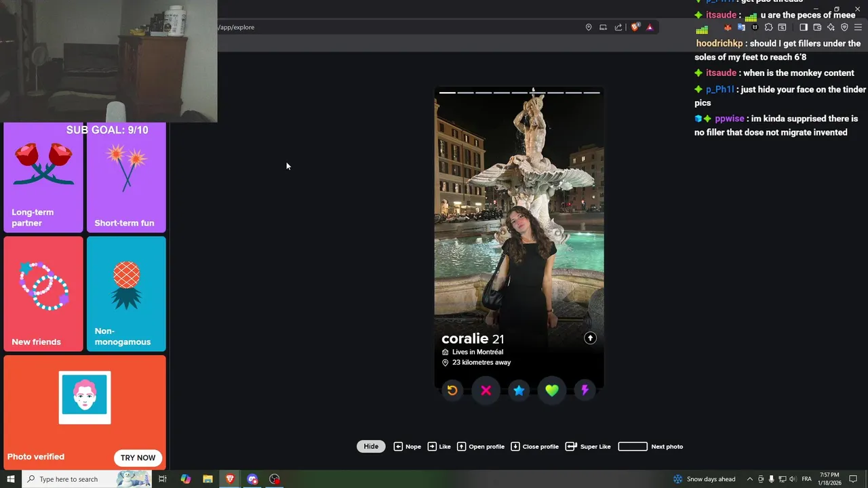The image size is (868, 488).
Task: Click the microphone tray icon
Action: 771,479
